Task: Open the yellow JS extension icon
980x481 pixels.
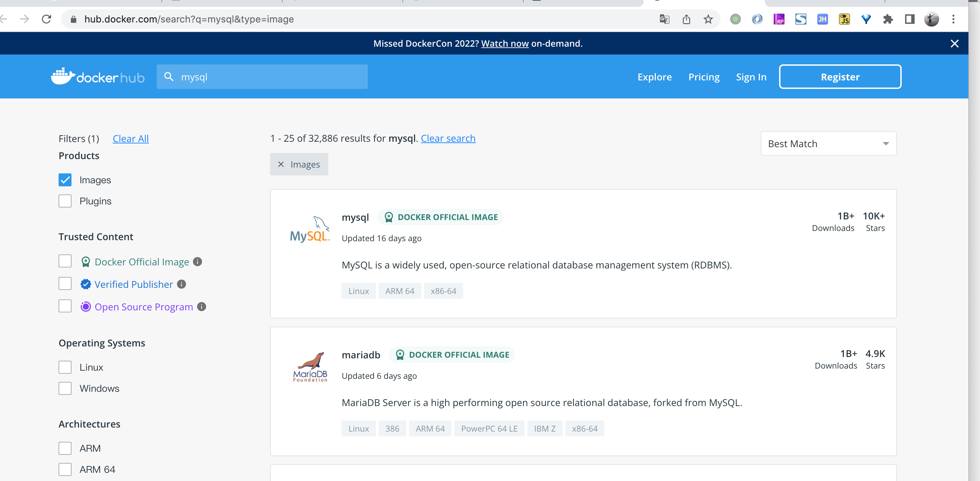Action: point(844,19)
